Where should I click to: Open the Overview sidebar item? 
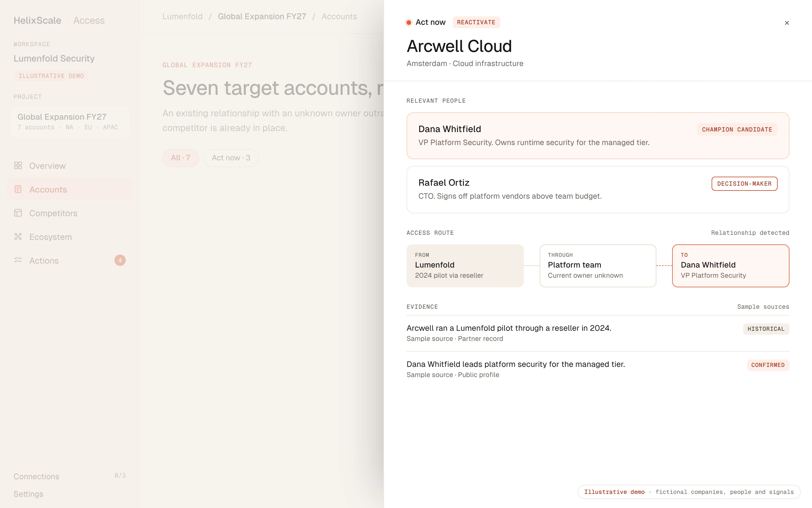pos(70,166)
